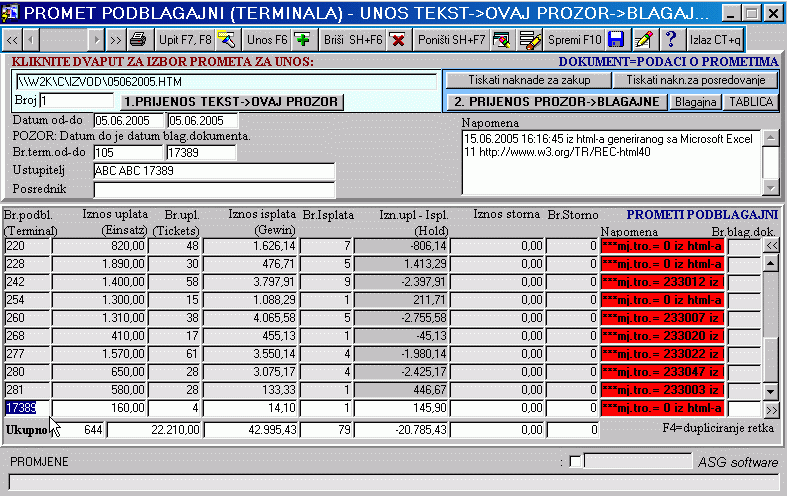Click the question mark help icon

point(671,40)
